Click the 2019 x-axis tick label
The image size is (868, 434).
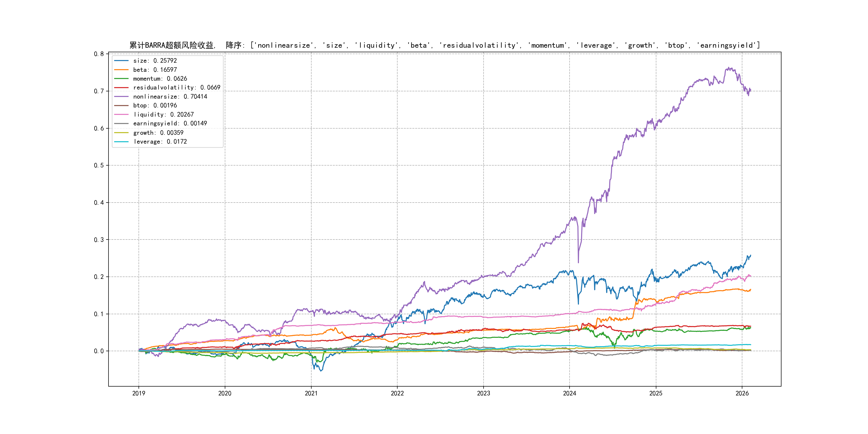(x=139, y=393)
